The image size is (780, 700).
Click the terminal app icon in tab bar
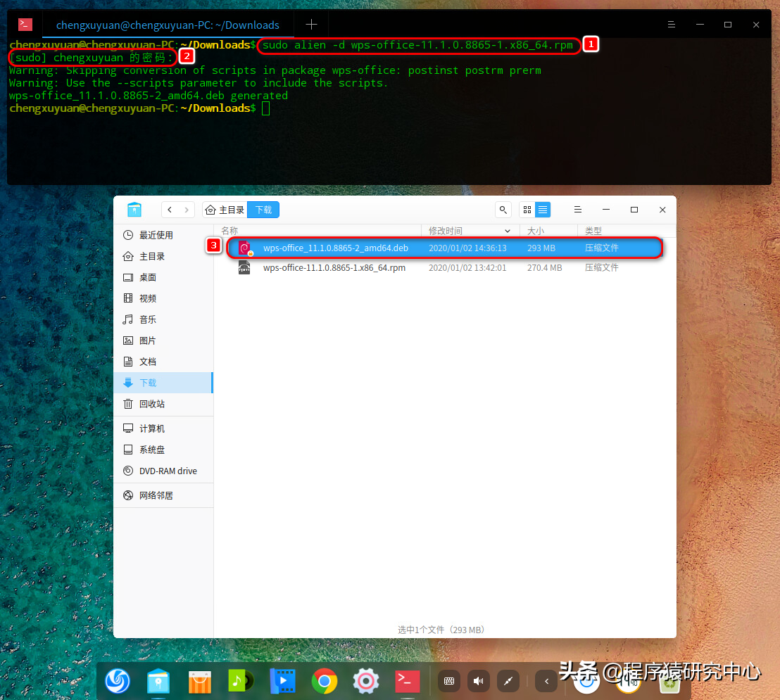coord(25,25)
